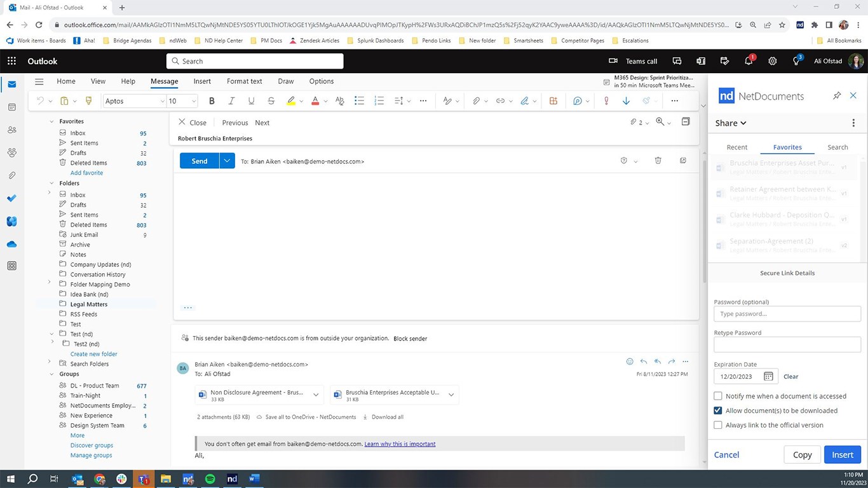Click the Outlook Search box

(x=255, y=61)
